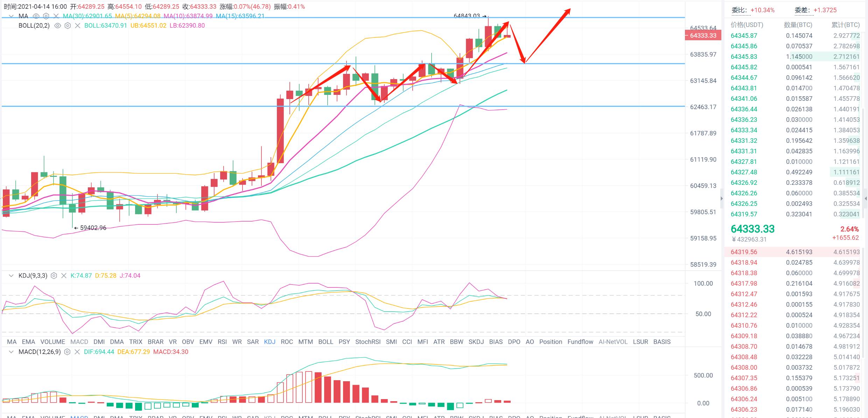Toggle visibility eye of the MA indicator
The width and height of the screenshot is (868, 418).
pos(36,16)
